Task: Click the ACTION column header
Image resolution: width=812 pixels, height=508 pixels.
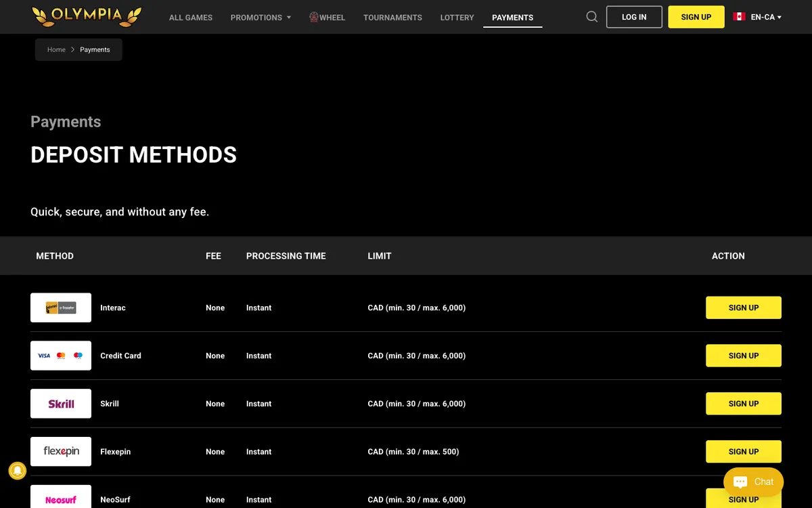Action: tap(728, 256)
